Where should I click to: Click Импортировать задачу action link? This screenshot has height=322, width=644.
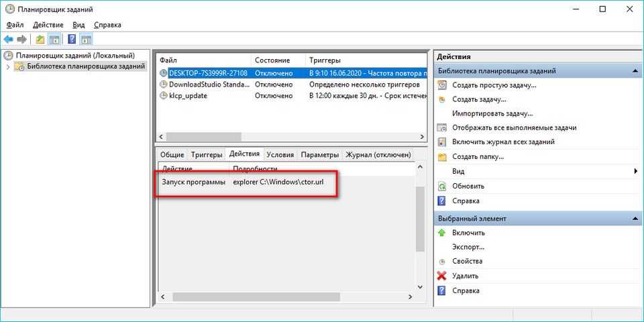click(x=492, y=113)
